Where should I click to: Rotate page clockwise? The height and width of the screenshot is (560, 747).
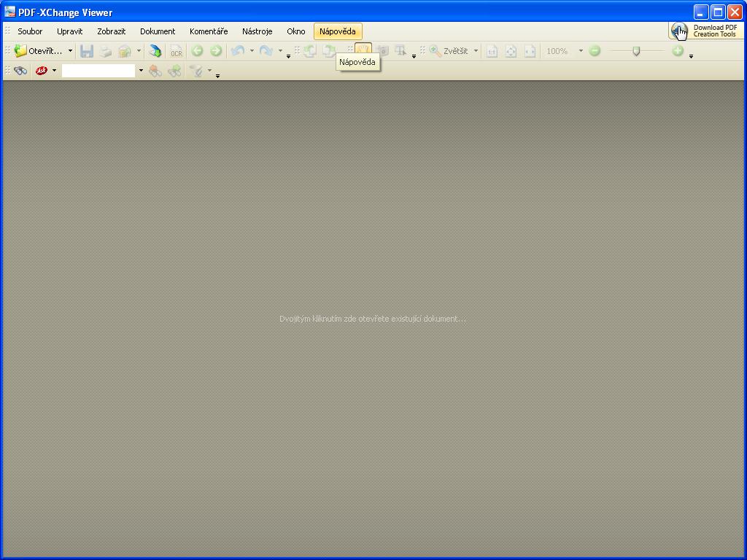pos(329,51)
